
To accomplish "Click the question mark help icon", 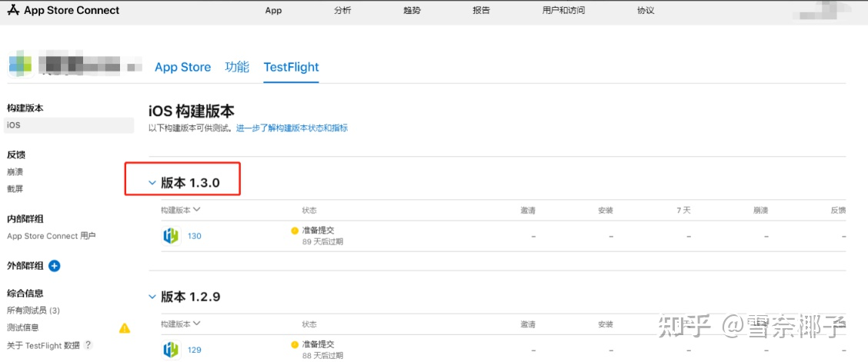I will point(88,345).
